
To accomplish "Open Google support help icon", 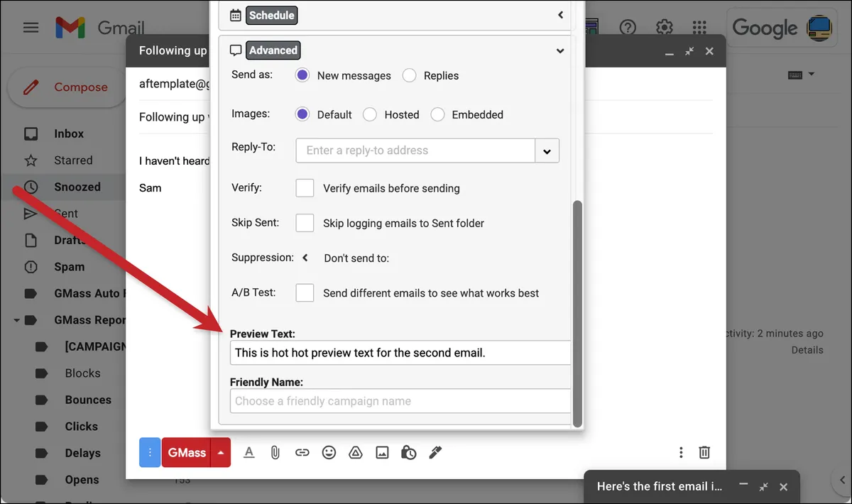I will [x=628, y=28].
